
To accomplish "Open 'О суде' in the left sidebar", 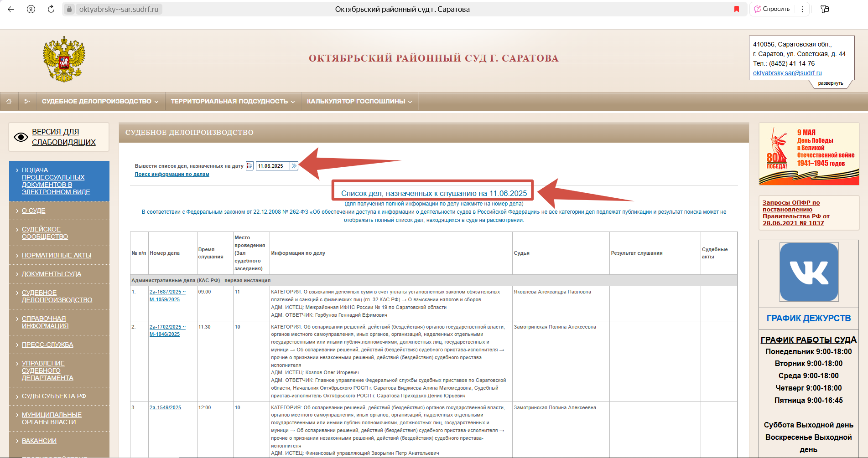I will pos(34,211).
